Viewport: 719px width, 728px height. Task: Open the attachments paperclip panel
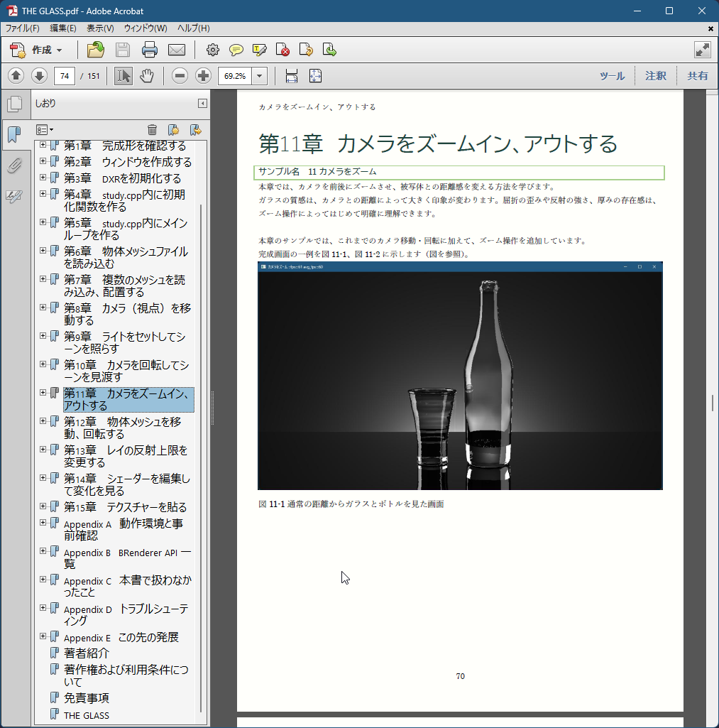point(14,165)
